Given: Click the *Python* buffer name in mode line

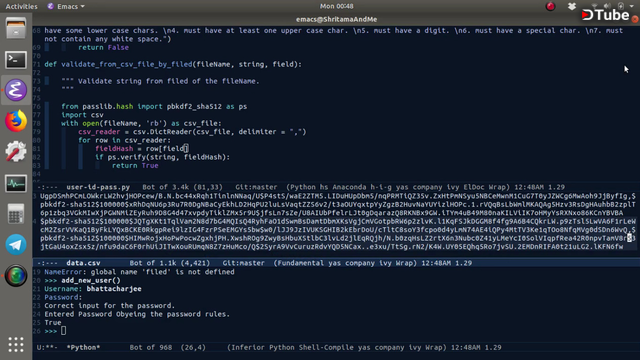Looking at the screenshot, I should pyautogui.click(x=83, y=348).
